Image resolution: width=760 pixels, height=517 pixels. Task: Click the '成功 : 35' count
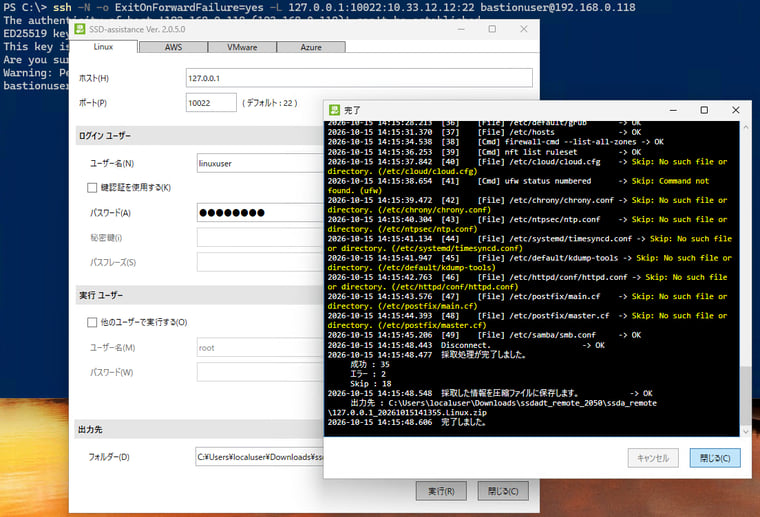(x=370, y=364)
